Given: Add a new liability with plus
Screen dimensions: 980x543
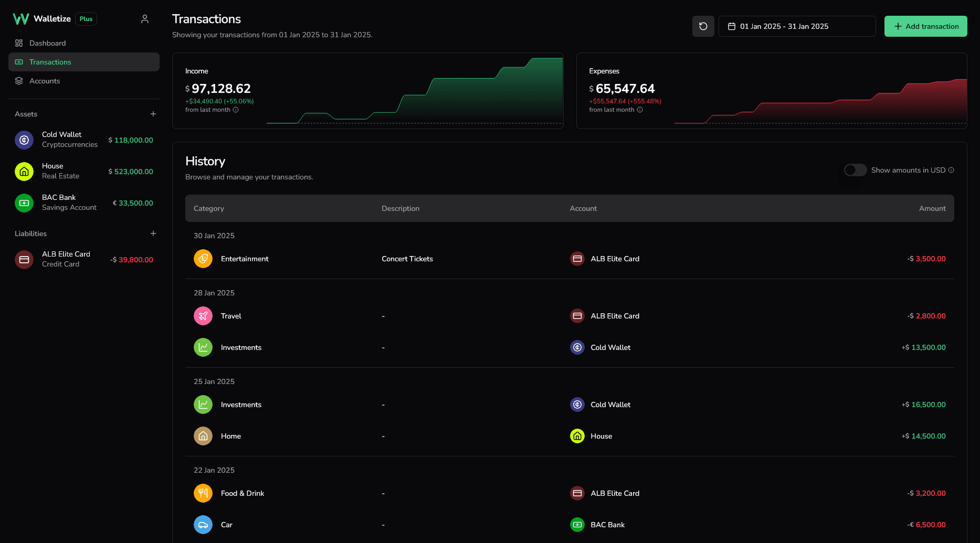Looking at the screenshot, I should pos(153,233).
